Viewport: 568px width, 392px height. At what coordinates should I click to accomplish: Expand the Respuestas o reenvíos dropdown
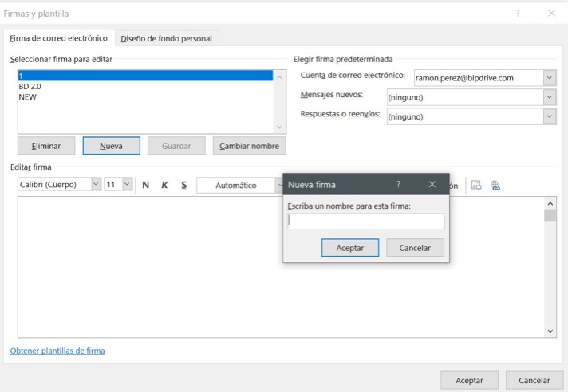coord(550,116)
